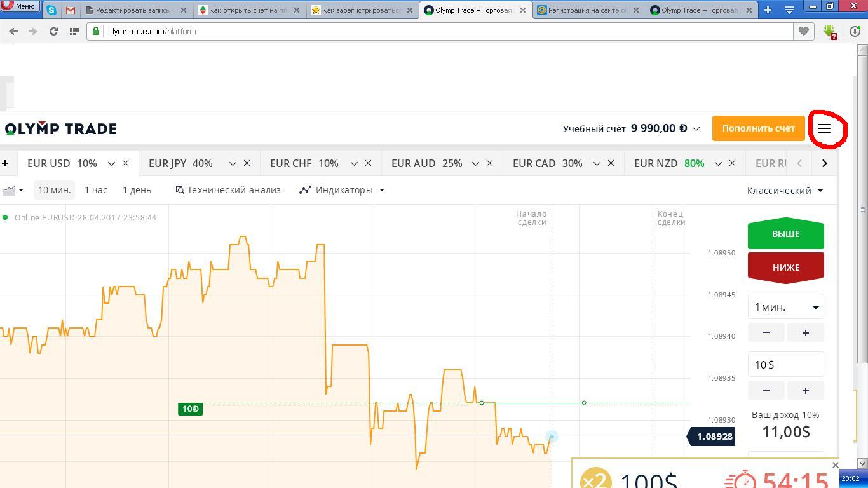Show more asset tabs with right arrow
Screen dimensions: 868x488
pyautogui.click(x=824, y=163)
